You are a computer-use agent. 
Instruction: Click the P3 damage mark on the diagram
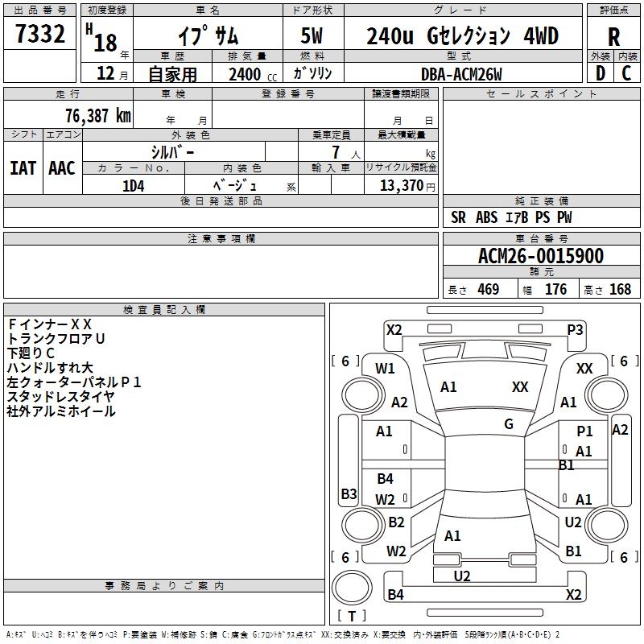coord(575,329)
